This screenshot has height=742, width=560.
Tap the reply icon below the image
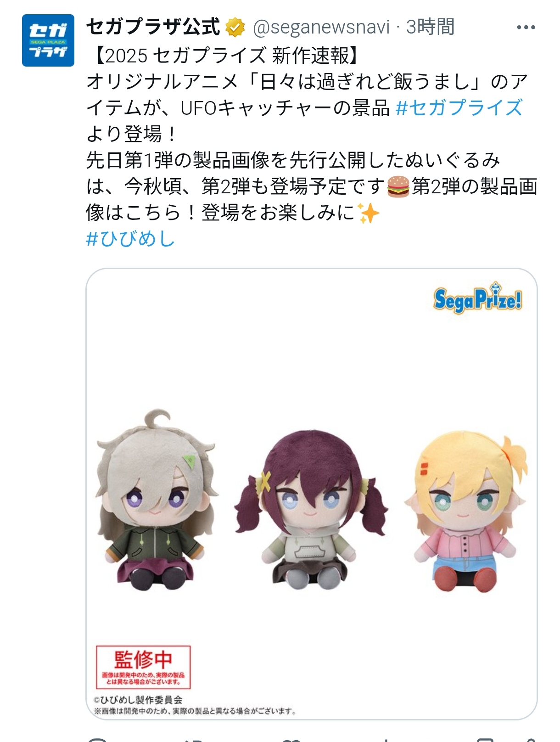(97, 739)
